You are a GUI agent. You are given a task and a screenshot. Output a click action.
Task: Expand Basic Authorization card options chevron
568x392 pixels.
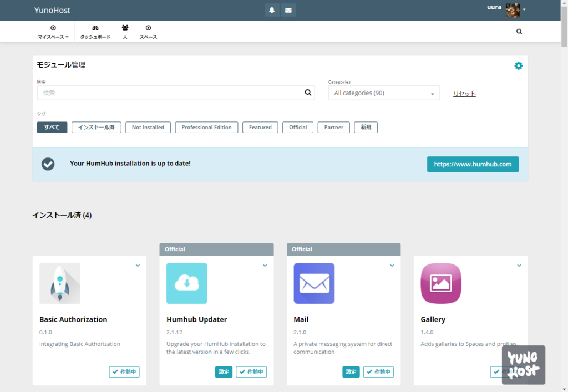[138, 266]
